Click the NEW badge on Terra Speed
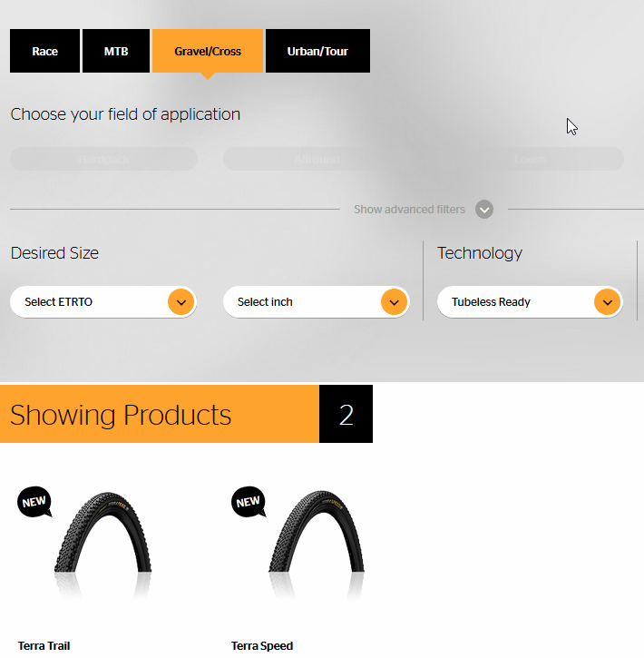The height and width of the screenshot is (658, 644). pyautogui.click(x=249, y=502)
